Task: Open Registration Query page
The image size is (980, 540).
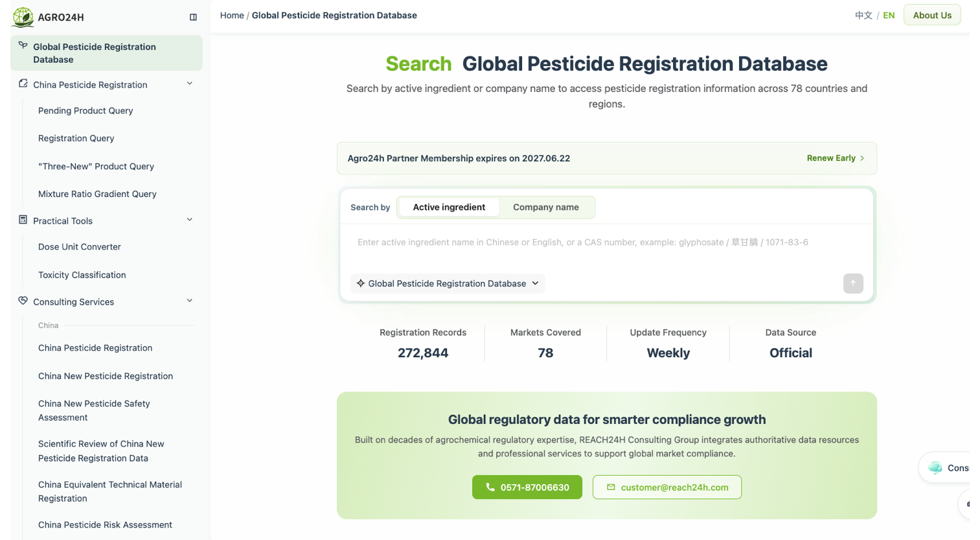Action: coord(76,138)
